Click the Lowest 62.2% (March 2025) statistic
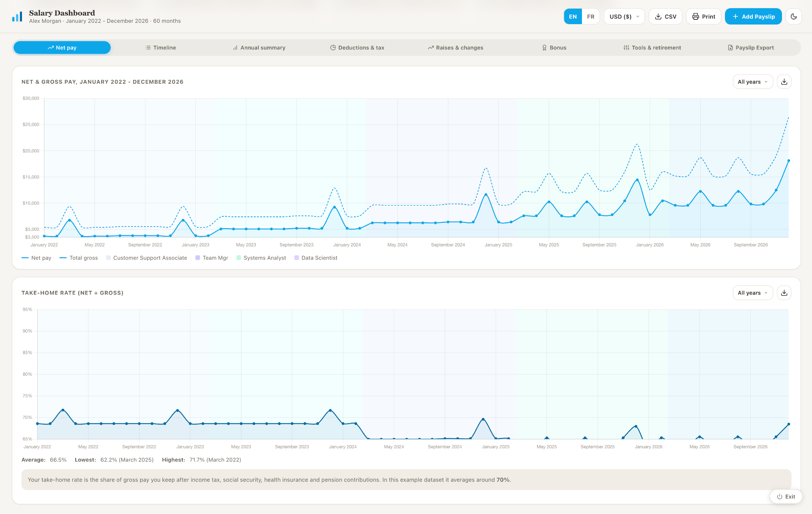Image resolution: width=812 pixels, height=514 pixels. click(x=114, y=460)
